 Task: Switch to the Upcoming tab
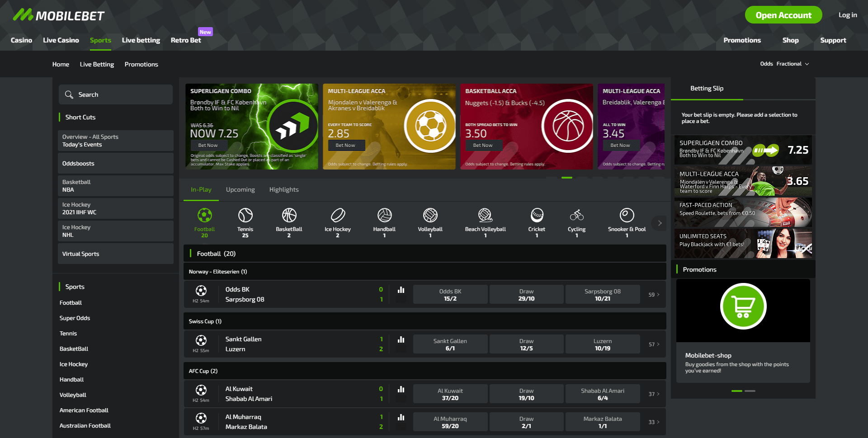(x=240, y=189)
